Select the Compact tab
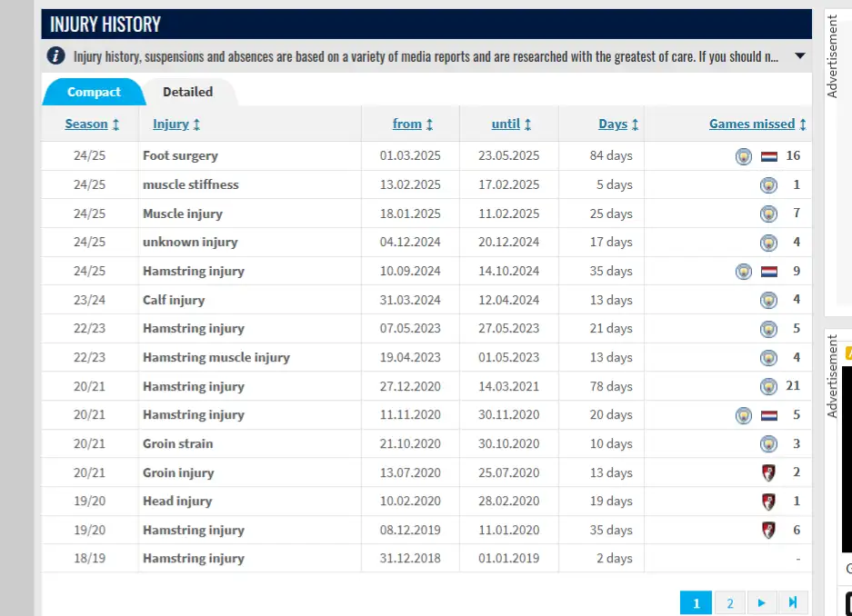Screen dimensions: 852x616 pos(94,92)
